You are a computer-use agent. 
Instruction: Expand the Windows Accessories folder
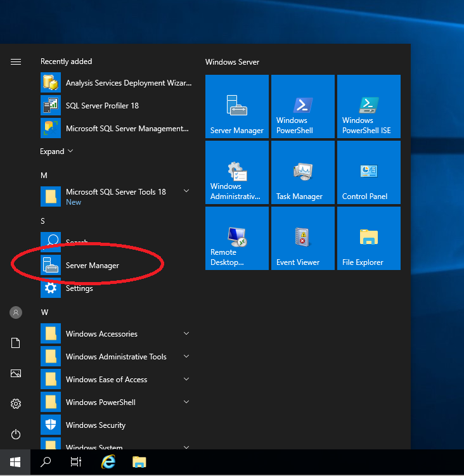117,333
